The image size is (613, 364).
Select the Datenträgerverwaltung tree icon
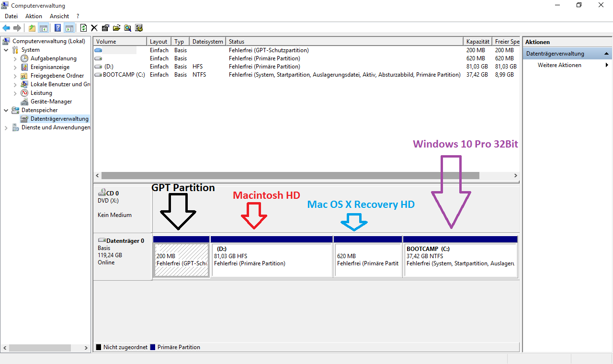(24, 119)
